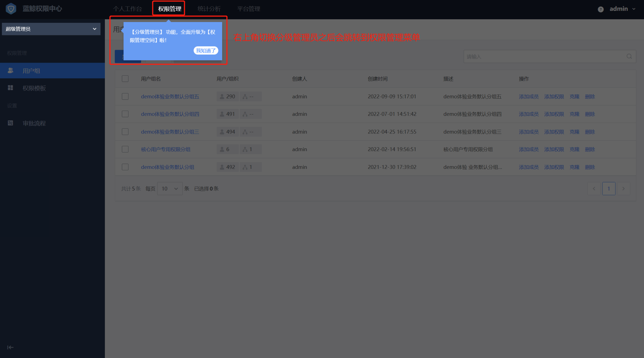Check the demo体验业务默认分组五 row checkbox
The image size is (644, 358).
125,96
